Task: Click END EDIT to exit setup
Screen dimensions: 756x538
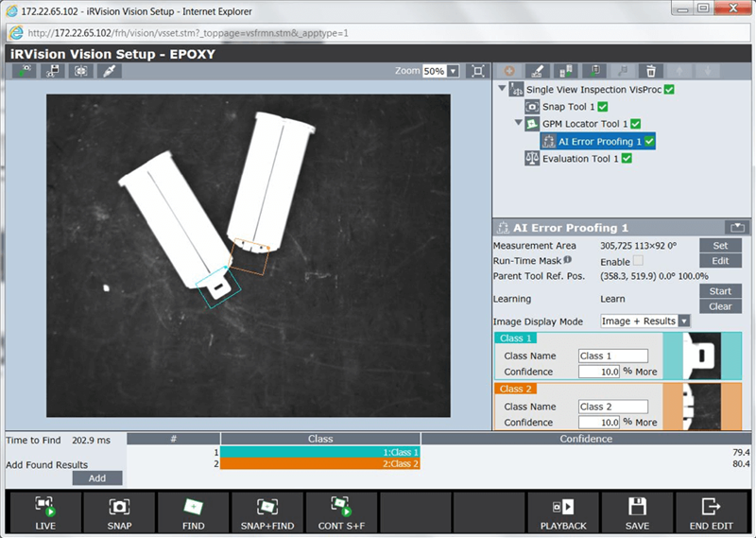Action: (x=711, y=513)
